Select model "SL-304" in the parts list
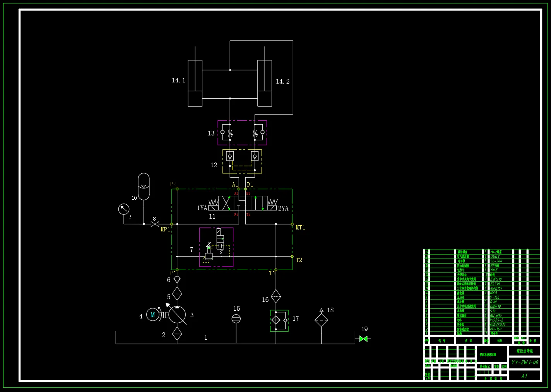551x392 pixels. coord(496,261)
